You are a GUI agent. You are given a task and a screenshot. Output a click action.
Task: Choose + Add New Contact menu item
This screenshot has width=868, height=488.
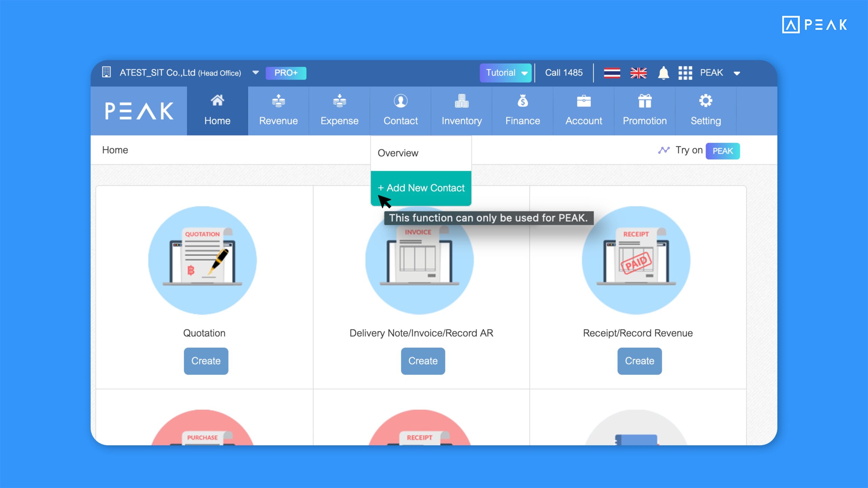click(421, 188)
